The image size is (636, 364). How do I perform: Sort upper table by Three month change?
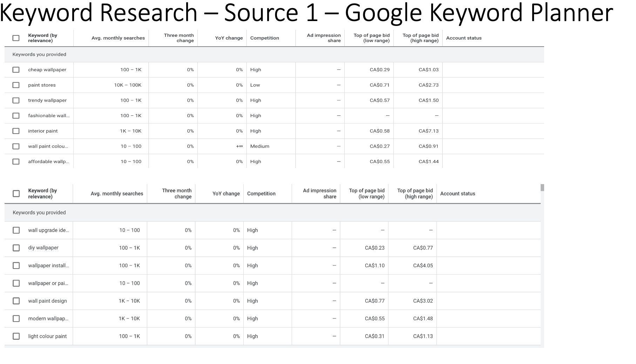179,38
